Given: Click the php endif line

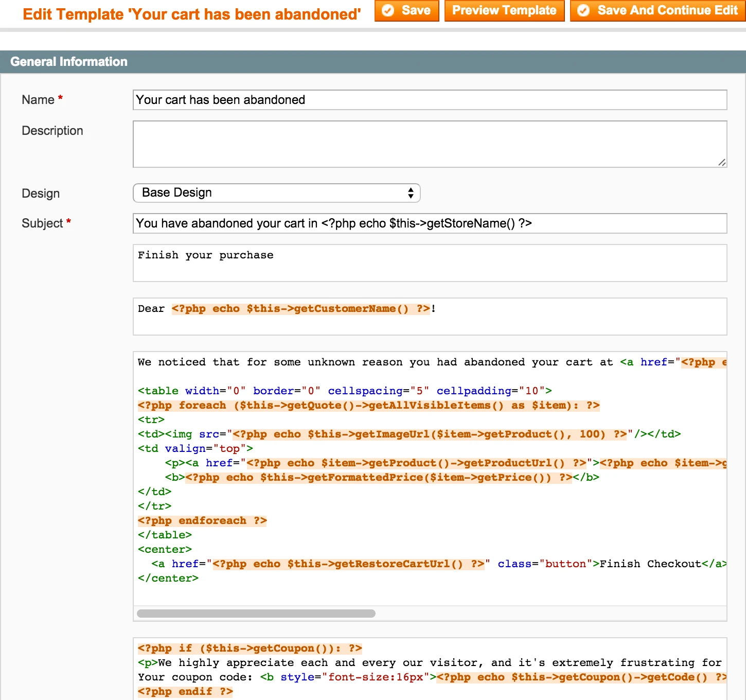Looking at the screenshot, I should [x=185, y=692].
